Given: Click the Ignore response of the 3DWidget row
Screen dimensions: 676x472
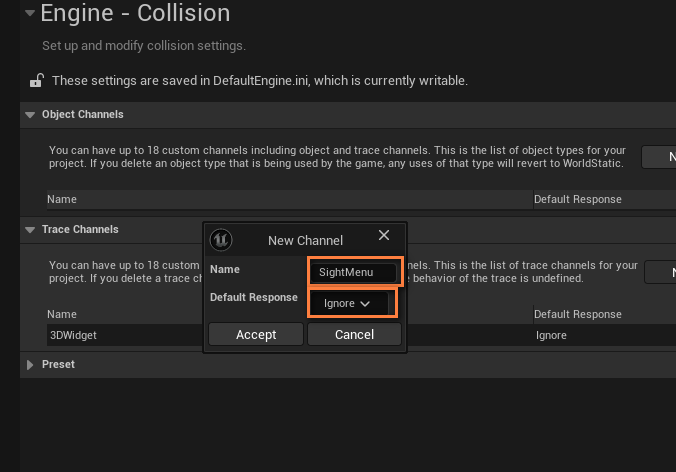Looking at the screenshot, I should [551, 335].
